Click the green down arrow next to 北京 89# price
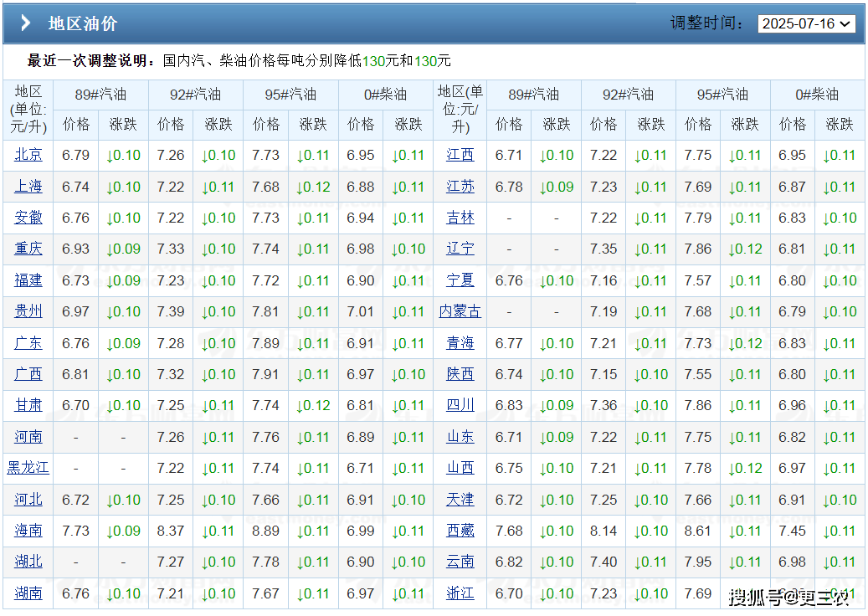 tap(123, 155)
